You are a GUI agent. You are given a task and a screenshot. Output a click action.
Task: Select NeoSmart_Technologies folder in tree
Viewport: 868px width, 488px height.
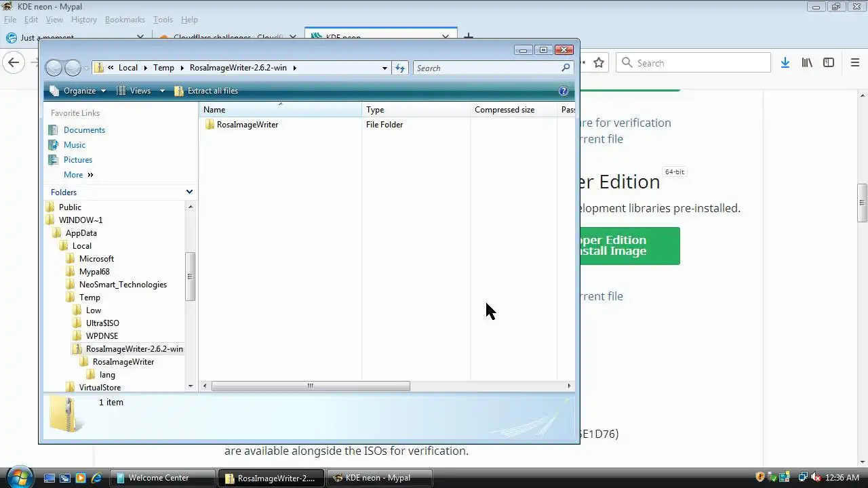(x=123, y=285)
